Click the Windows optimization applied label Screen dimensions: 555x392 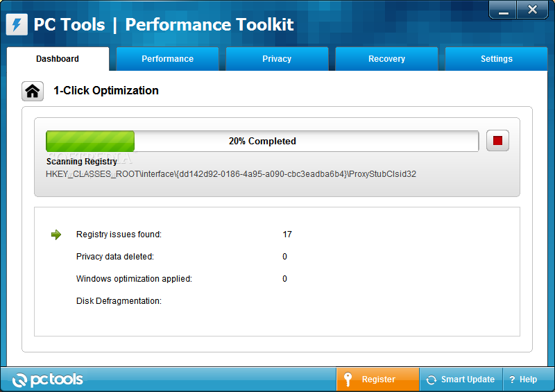(134, 279)
